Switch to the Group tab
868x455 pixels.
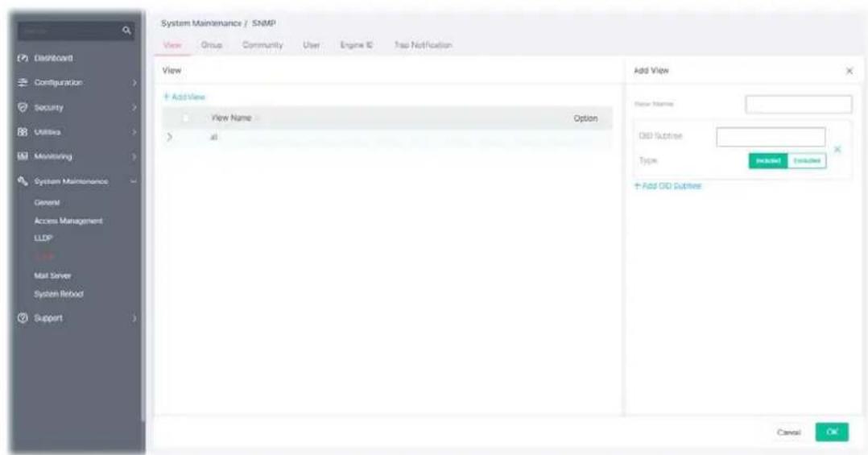coord(212,45)
